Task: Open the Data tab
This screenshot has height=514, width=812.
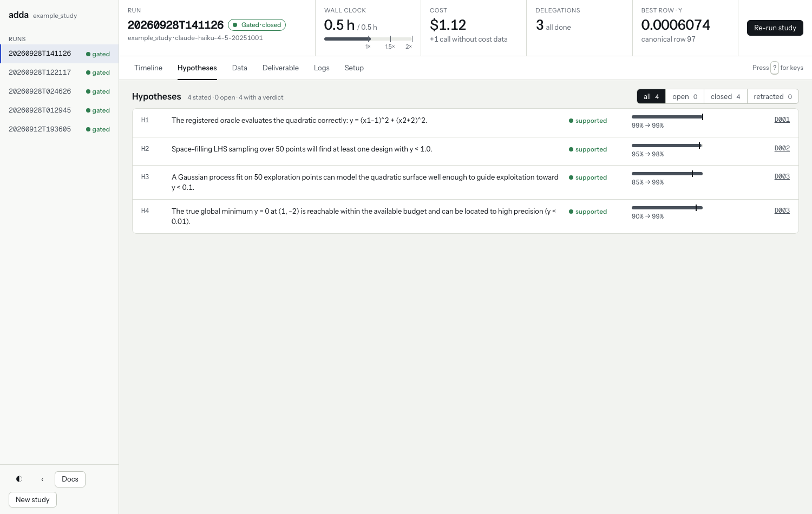Action: (x=239, y=68)
